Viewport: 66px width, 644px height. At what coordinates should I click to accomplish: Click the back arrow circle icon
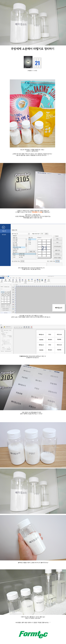tap(3, 227)
